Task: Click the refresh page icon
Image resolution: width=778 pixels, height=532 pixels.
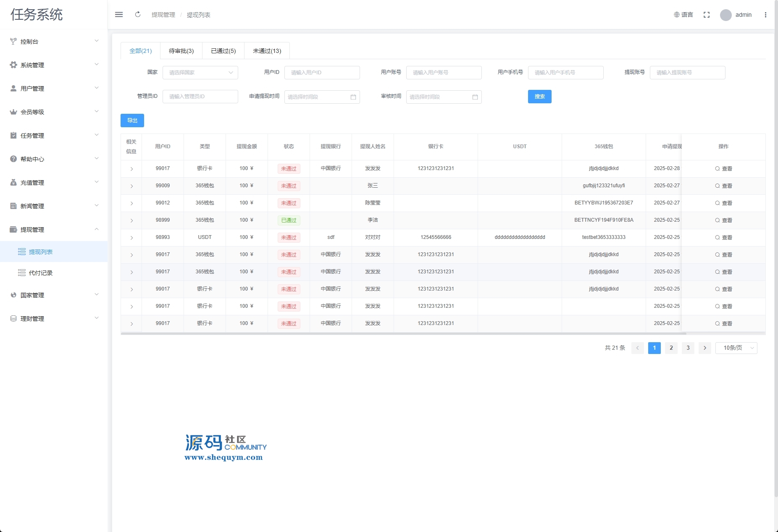Action: point(138,15)
